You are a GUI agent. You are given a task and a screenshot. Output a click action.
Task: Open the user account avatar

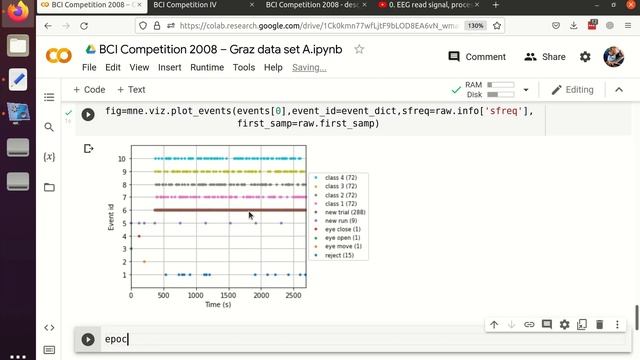pyautogui.click(x=613, y=56)
